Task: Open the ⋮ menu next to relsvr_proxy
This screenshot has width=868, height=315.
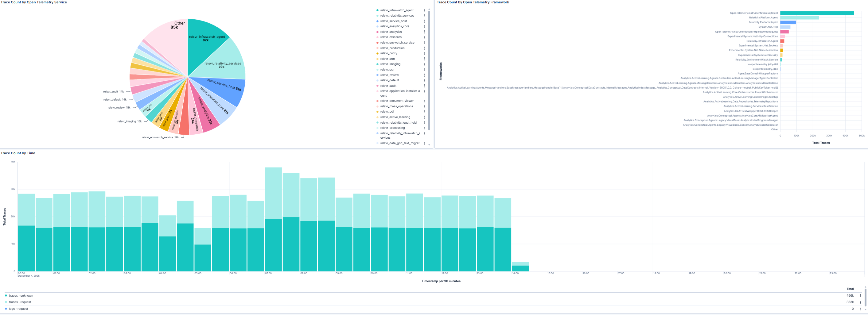Action: (424, 53)
